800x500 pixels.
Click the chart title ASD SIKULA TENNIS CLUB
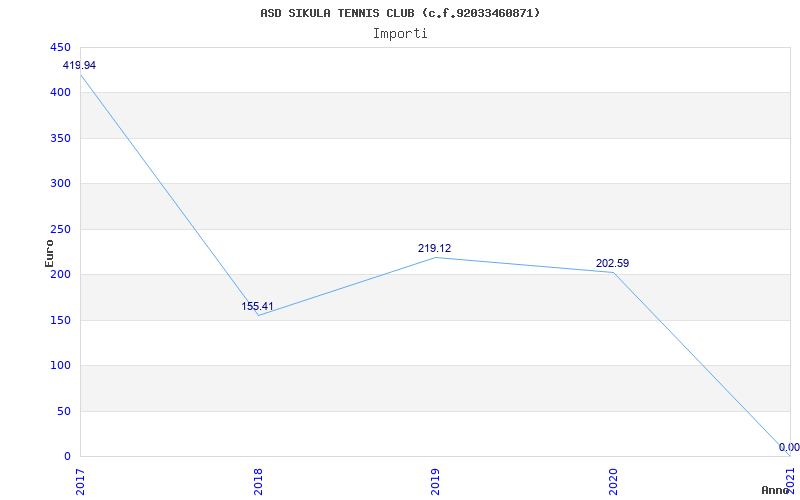(400, 13)
